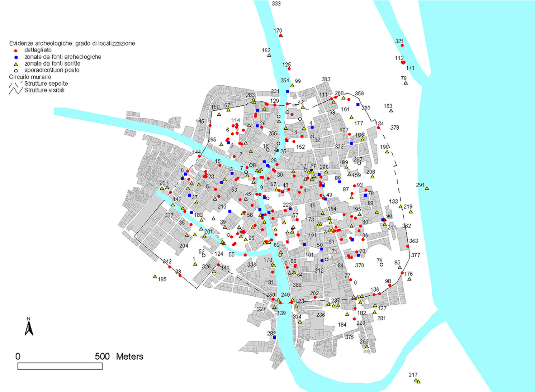535x392 pixels.
Task: Click the legend text 'zonale da fonti scritte'
Action: tap(52, 63)
